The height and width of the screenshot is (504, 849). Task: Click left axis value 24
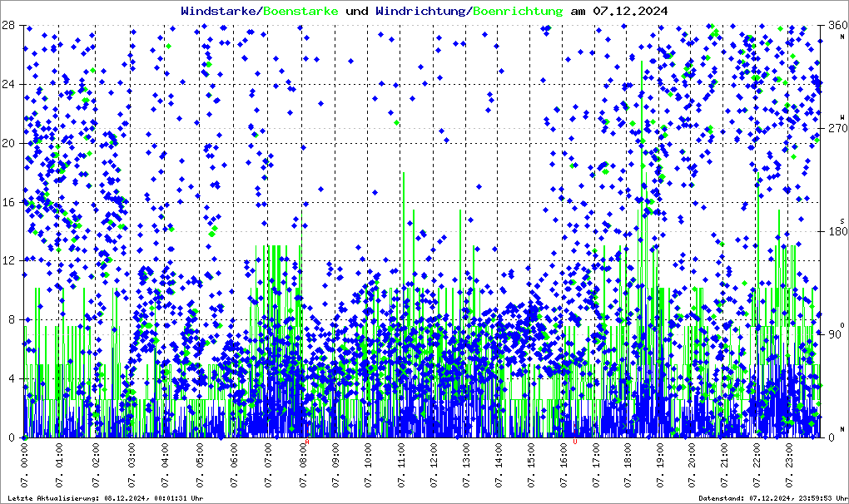coord(8,84)
